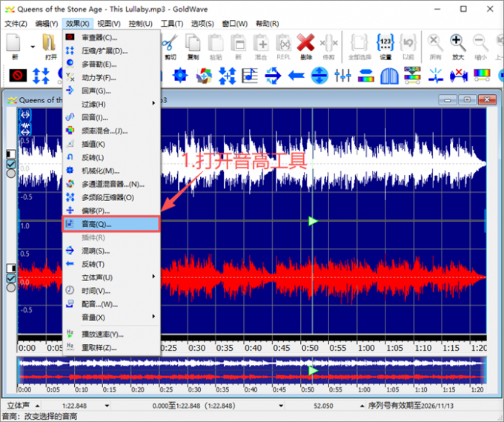Click round button below left channel checkbox
Image resolution: width=504 pixels, height=422 pixels.
pyautogui.click(x=11, y=174)
